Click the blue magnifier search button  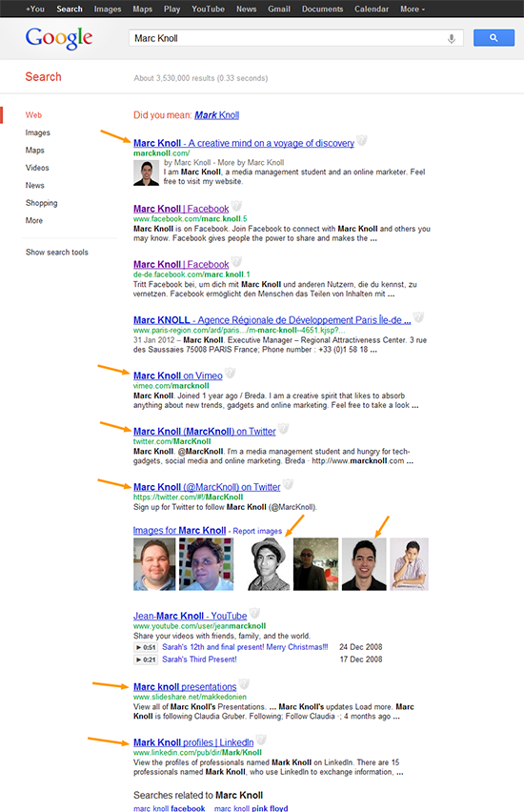494,38
